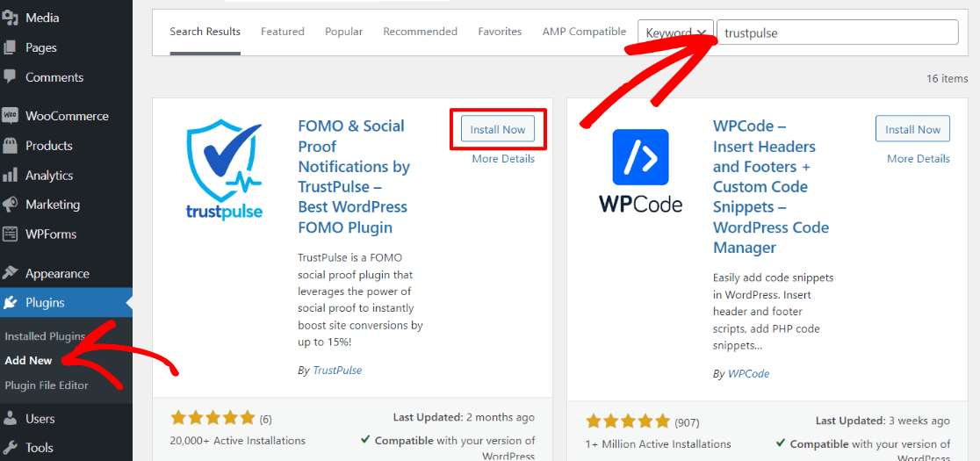
Task: Open the Keyword search type dropdown
Action: tap(675, 32)
